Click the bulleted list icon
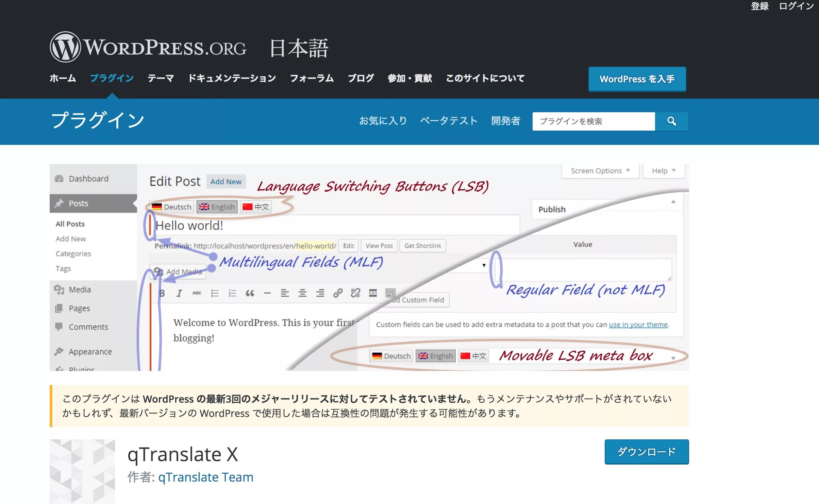 pos(215,293)
